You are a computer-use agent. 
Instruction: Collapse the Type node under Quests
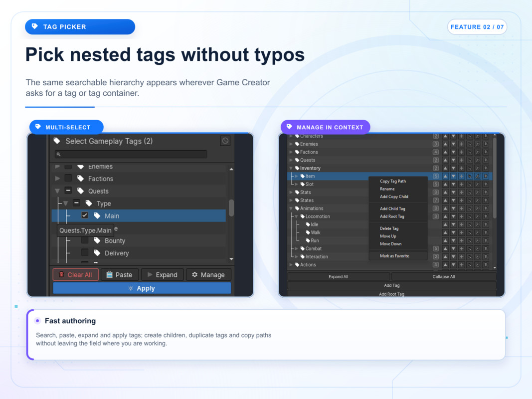tap(65, 203)
